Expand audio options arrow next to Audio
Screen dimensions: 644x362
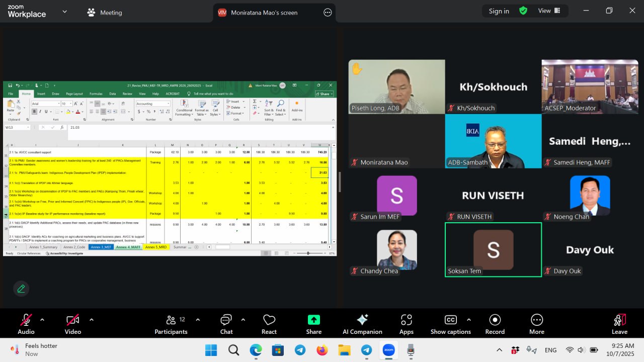[x=42, y=319]
